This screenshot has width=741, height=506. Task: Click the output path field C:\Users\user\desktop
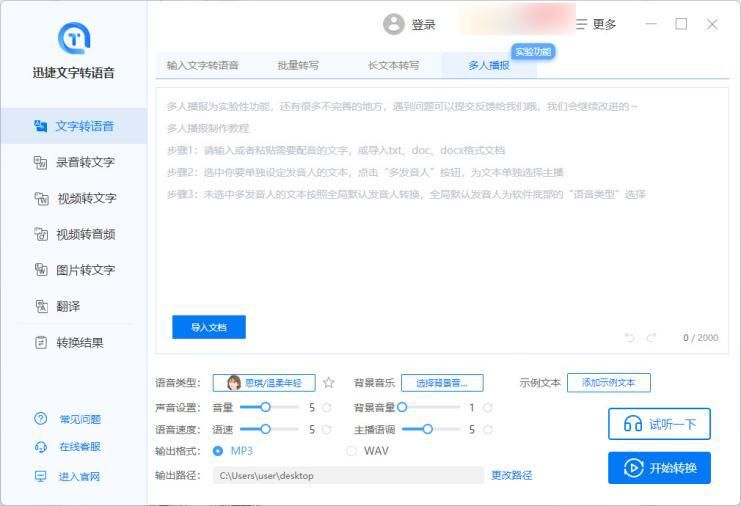pos(348,476)
